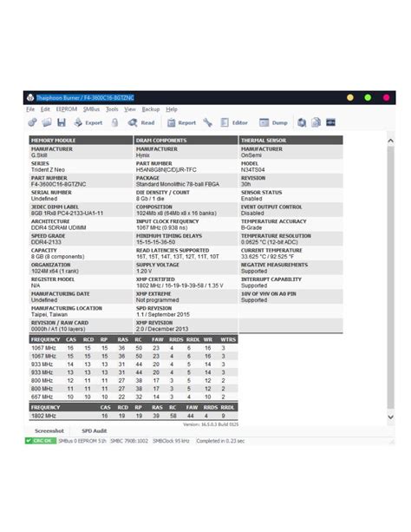Viewport: 411px width, 532px height.
Task: Open a file with the folder toolbar icon
Action: coord(47,122)
